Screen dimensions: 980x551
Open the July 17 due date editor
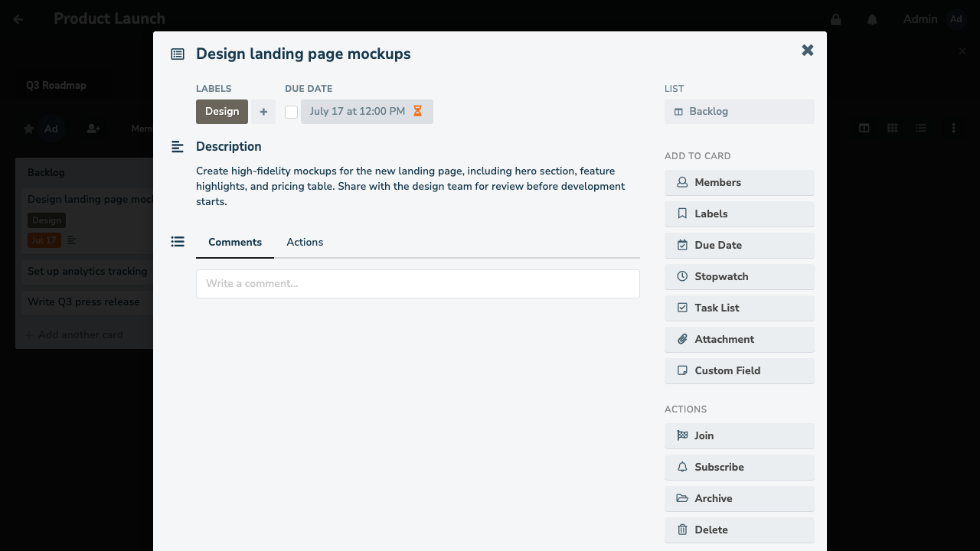(367, 112)
